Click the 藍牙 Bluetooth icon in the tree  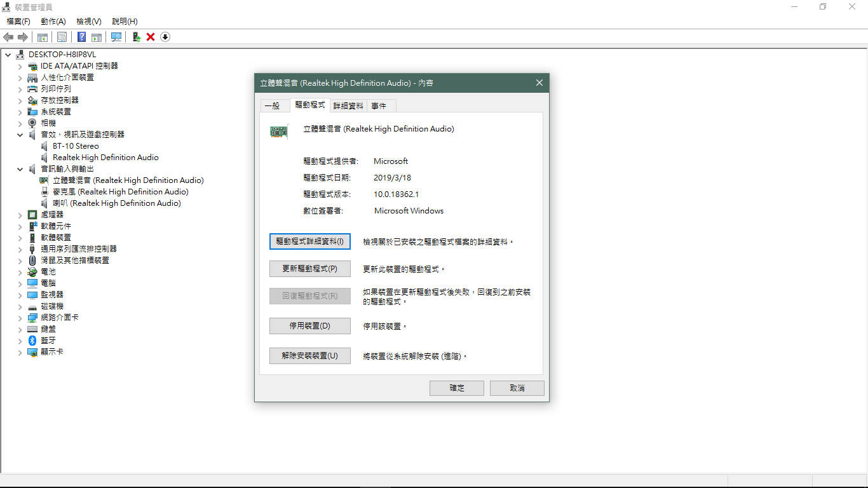pos(32,341)
